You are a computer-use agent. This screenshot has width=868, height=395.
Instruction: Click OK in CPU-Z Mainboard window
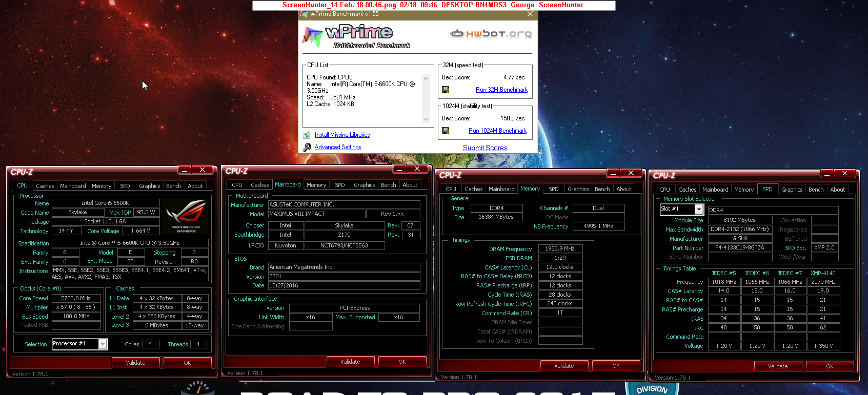pyautogui.click(x=402, y=362)
